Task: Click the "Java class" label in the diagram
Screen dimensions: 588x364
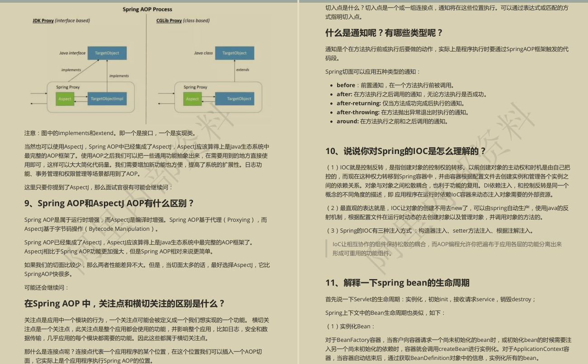Action: (203, 53)
